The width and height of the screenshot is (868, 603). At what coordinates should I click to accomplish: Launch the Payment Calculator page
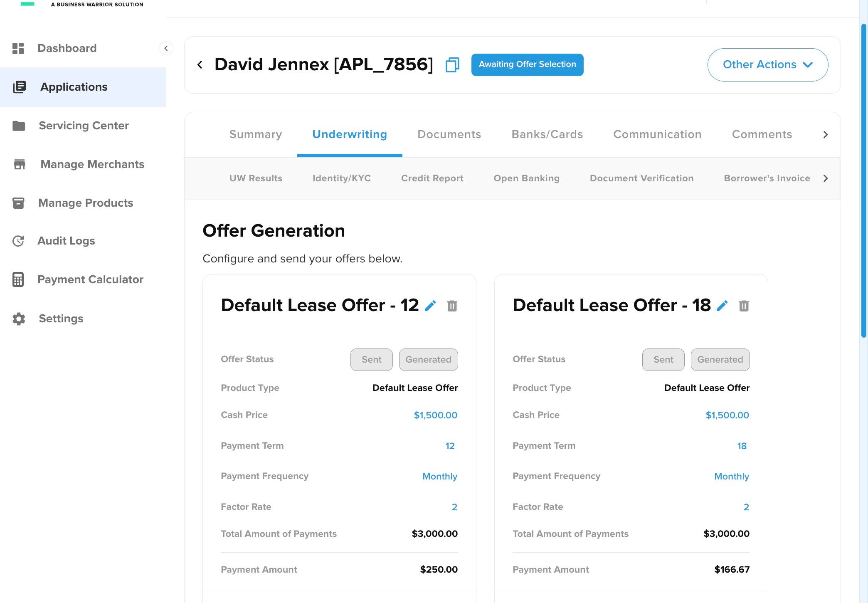tap(91, 279)
